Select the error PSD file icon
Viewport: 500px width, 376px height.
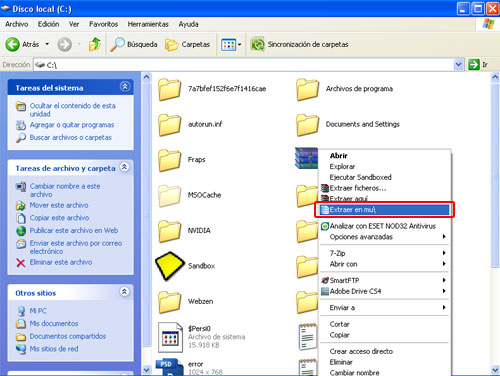click(x=170, y=367)
